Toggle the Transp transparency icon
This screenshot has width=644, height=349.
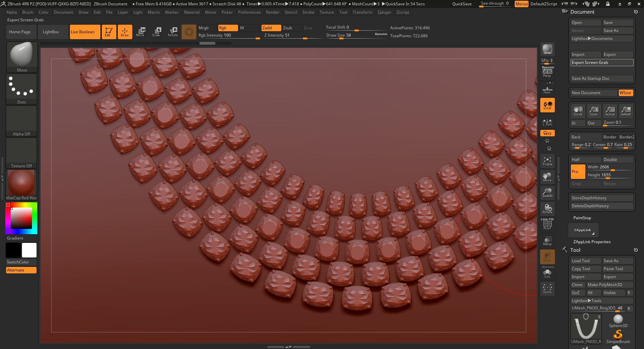(547, 241)
